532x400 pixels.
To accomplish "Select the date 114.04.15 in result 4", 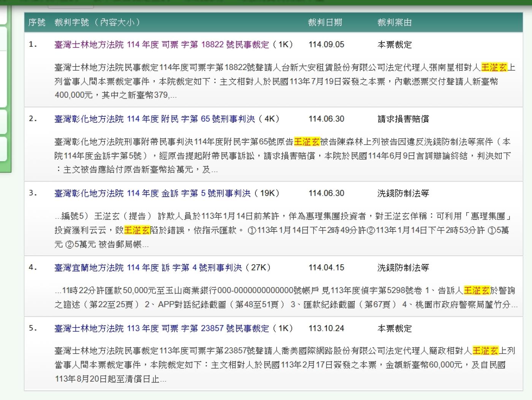I will tap(326, 268).
